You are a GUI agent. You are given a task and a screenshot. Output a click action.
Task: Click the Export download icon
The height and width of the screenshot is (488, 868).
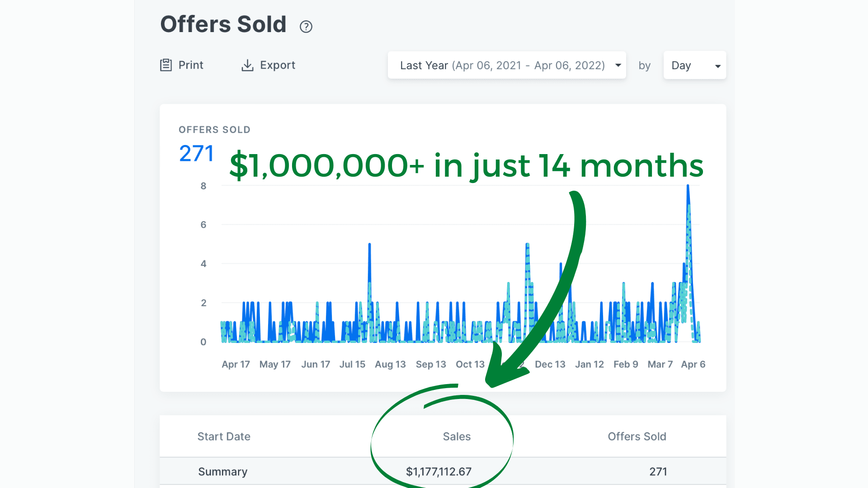pos(247,66)
